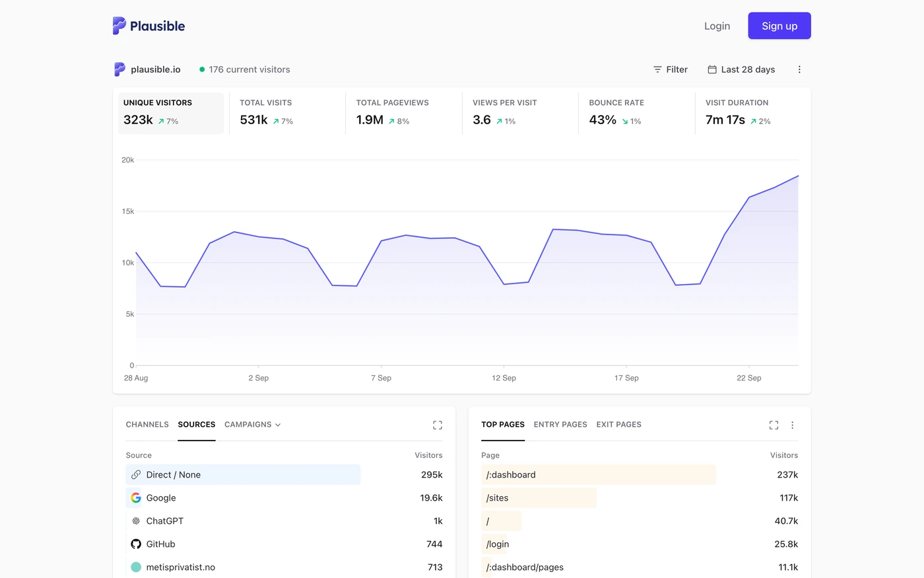Select the Total Visits metric
The image size is (924, 578).
point(287,113)
